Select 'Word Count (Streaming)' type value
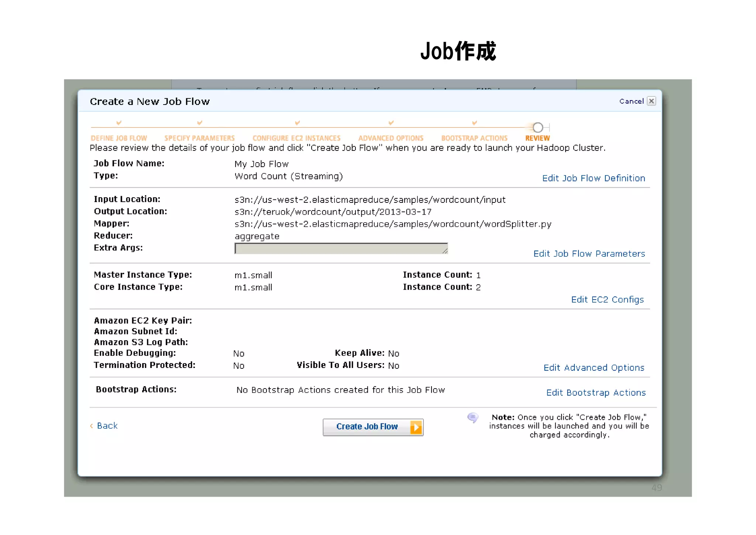The width and height of the screenshot is (756, 535). (289, 176)
